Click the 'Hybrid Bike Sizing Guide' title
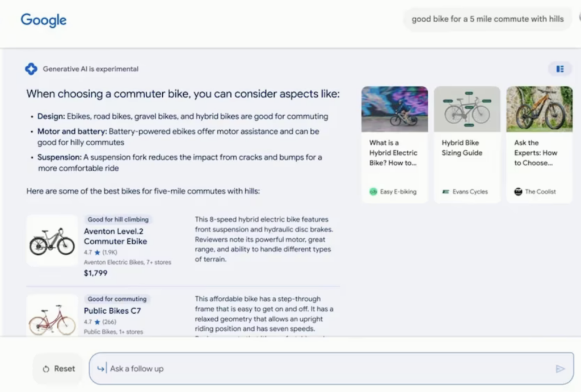The width and height of the screenshot is (581, 392). pos(462,148)
